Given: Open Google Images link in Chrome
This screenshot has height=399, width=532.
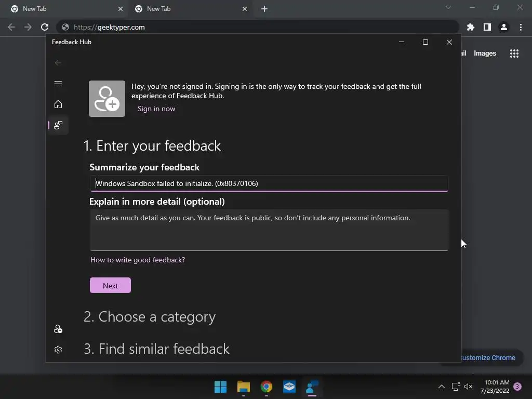Looking at the screenshot, I should (x=485, y=54).
